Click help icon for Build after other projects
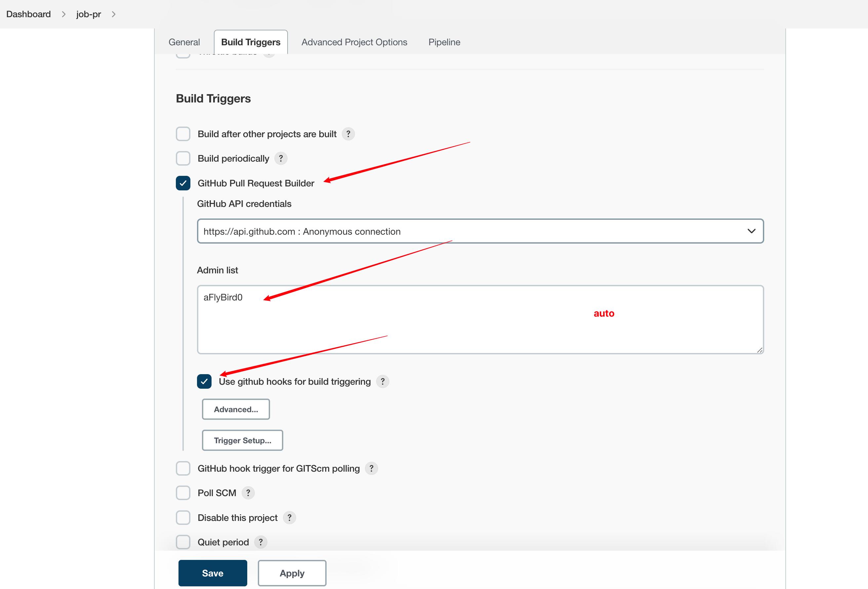This screenshot has height=589, width=868. (348, 134)
